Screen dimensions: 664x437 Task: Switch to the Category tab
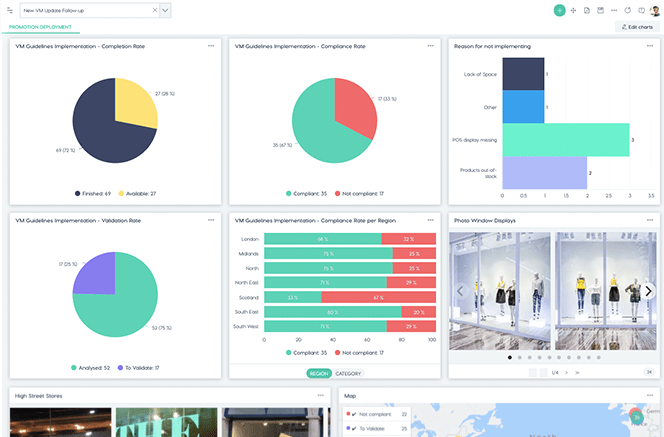[348, 373]
